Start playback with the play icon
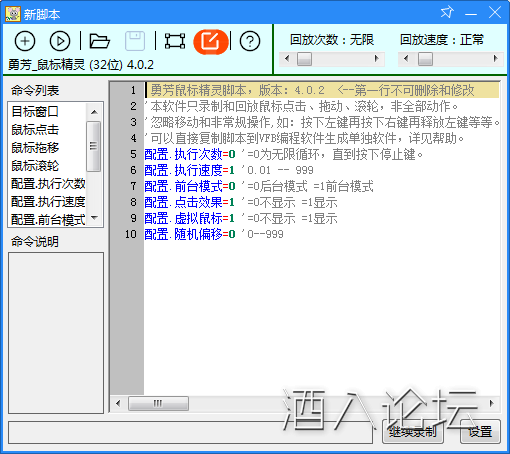 pos(60,41)
